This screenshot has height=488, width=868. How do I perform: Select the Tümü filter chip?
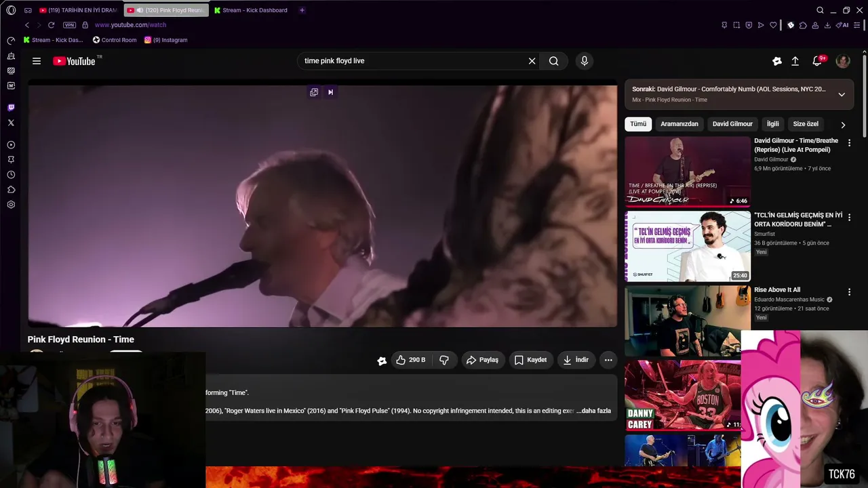[x=638, y=124]
